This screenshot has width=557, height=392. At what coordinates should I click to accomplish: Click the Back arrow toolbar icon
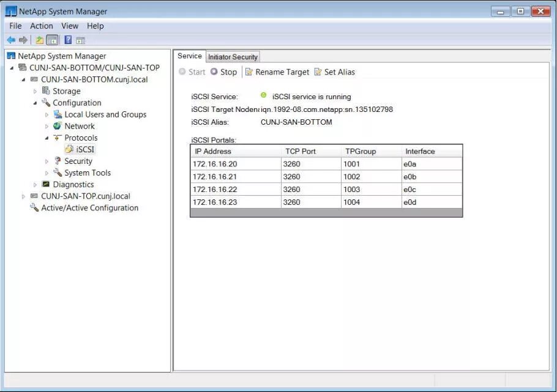(x=11, y=40)
